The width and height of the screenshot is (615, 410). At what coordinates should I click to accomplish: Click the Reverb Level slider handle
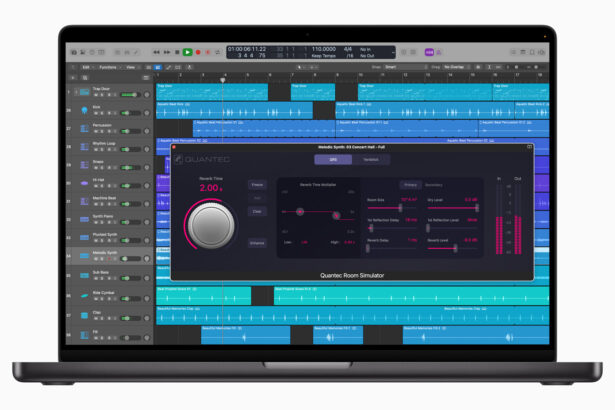(x=455, y=248)
